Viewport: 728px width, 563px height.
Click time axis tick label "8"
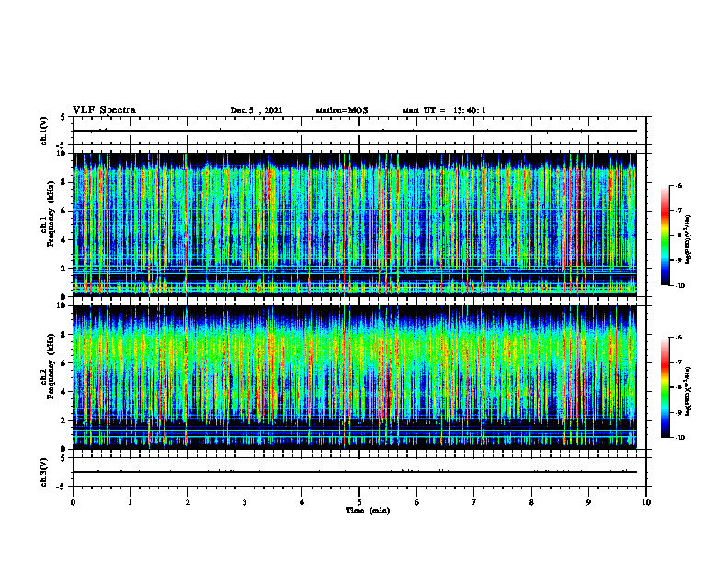pyautogui.click(x=531, y=501)
